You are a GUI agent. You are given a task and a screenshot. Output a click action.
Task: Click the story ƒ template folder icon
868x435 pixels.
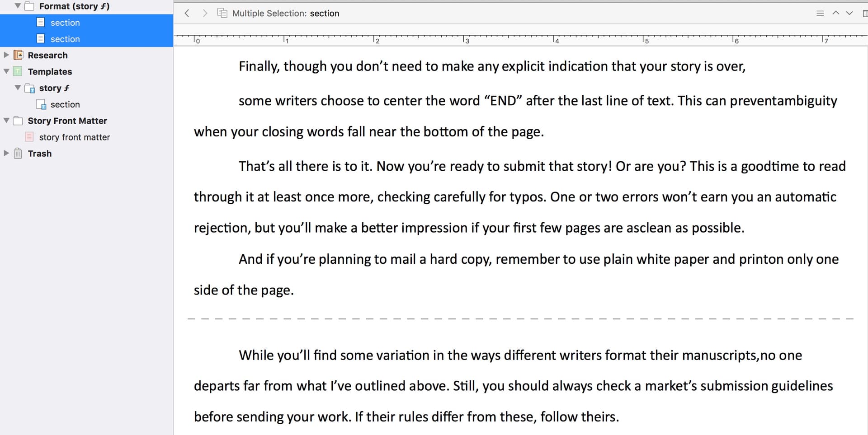point(30,88)
